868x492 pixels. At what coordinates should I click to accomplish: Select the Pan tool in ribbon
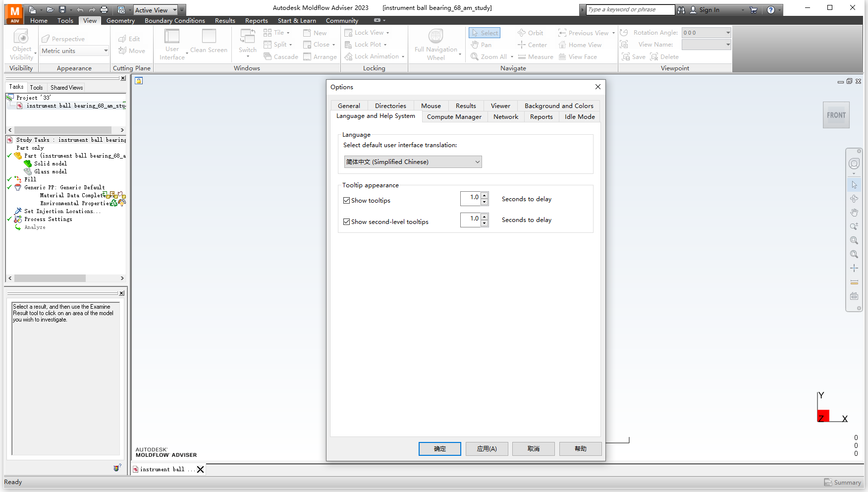[x=481, y=45]
